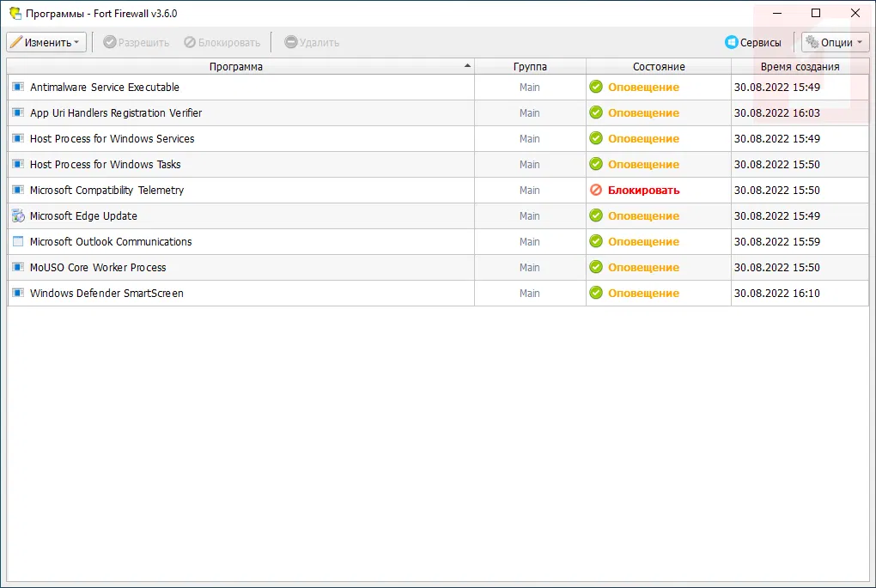The height and width of the screenshot is (588, 876).
Task: Click the gears icon on Опции button
Action: [812, 41]
